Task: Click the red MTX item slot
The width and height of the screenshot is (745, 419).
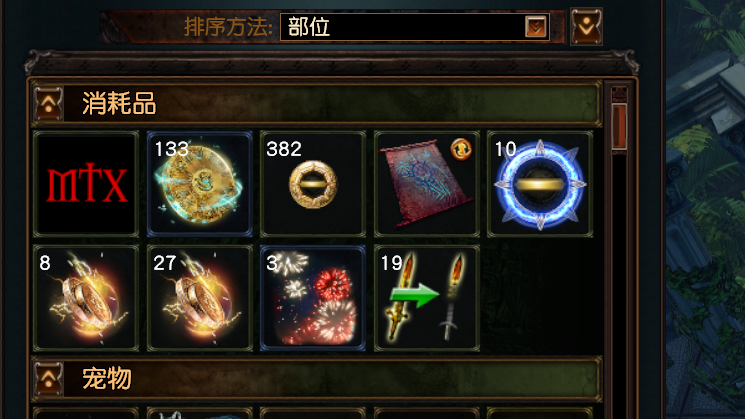Action: [x=86, y=184]
